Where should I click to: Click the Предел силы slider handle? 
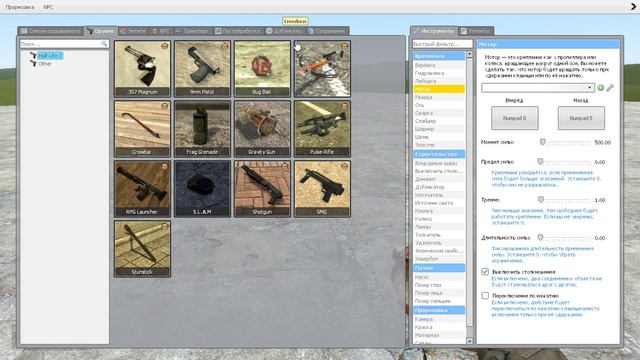coord(540,161)
